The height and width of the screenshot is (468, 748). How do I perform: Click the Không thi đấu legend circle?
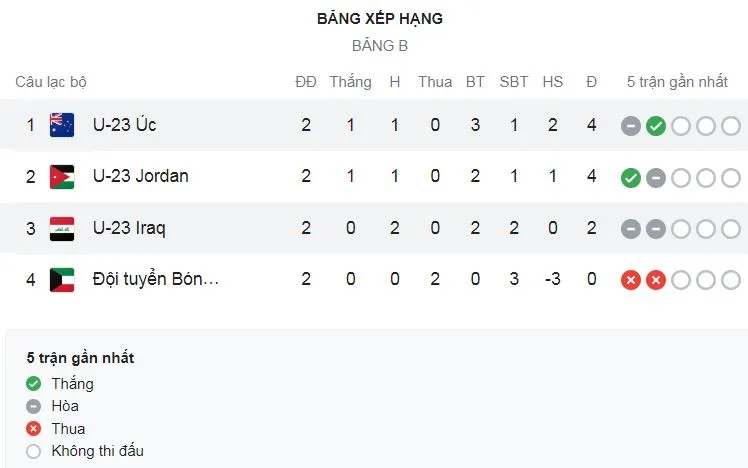point(34,451)
